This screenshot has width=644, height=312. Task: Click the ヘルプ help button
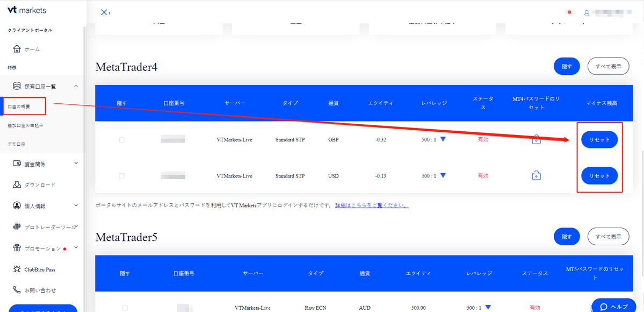click(615, 306)
